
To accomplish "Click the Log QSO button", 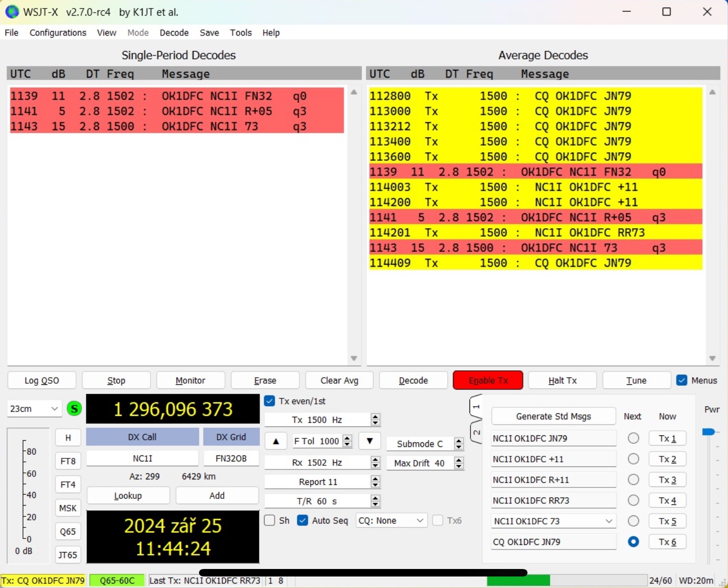I will [42, 380].
